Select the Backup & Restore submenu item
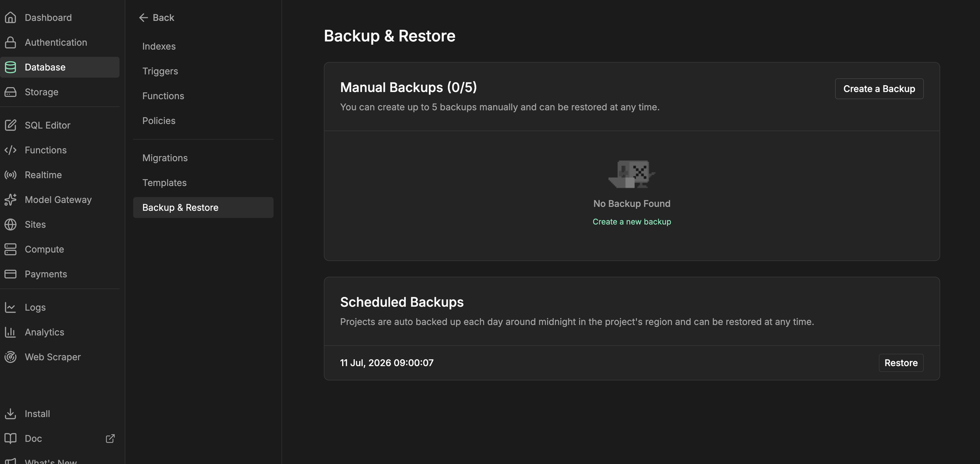This screenshot has width=980, height=464. tap(203, 208)
